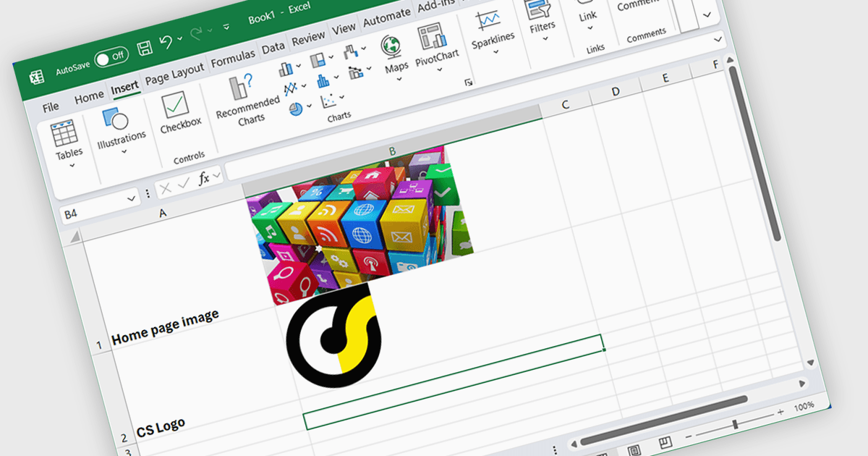This screenshot has width=868, height=456.
Task: Insert hierarchy treemap chart icon
Action: point(318,60)
